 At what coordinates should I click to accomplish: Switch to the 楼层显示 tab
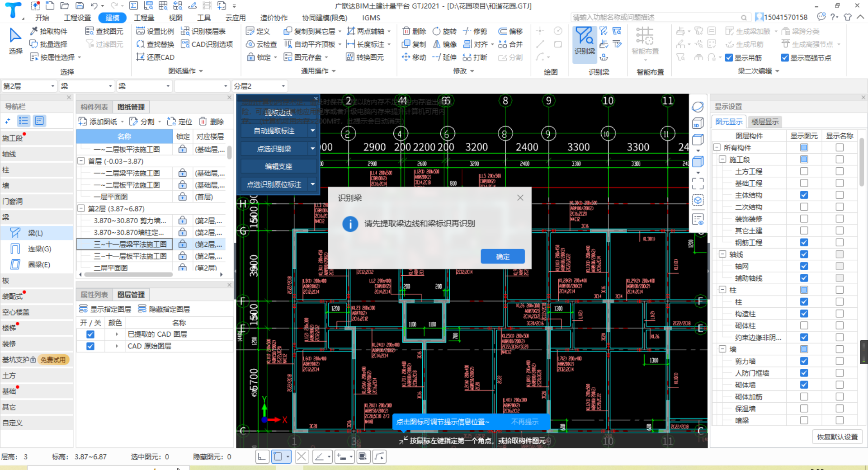(765, 122)
